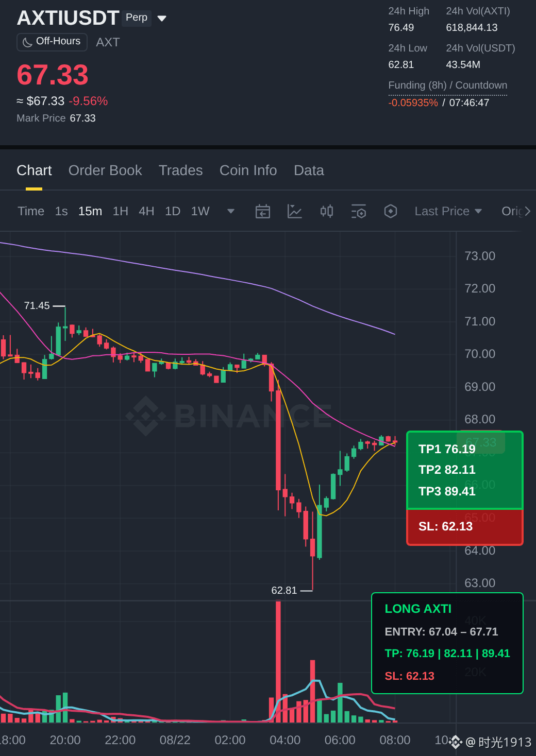The width and height of the screenshot is (536, 756).
Task: Tap the -0.05935% funding rate
Action: pyautogui.click(x=413, y=102)
